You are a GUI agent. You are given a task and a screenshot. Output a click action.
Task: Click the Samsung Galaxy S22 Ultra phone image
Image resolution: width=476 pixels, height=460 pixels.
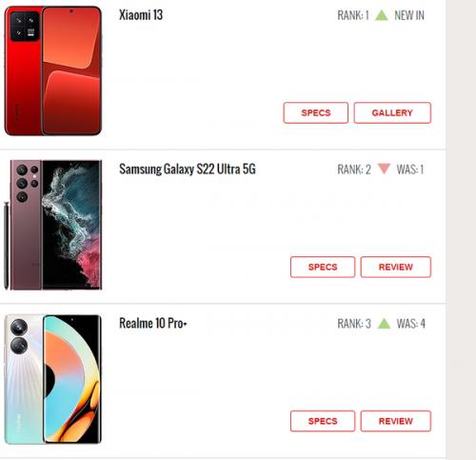53,225
